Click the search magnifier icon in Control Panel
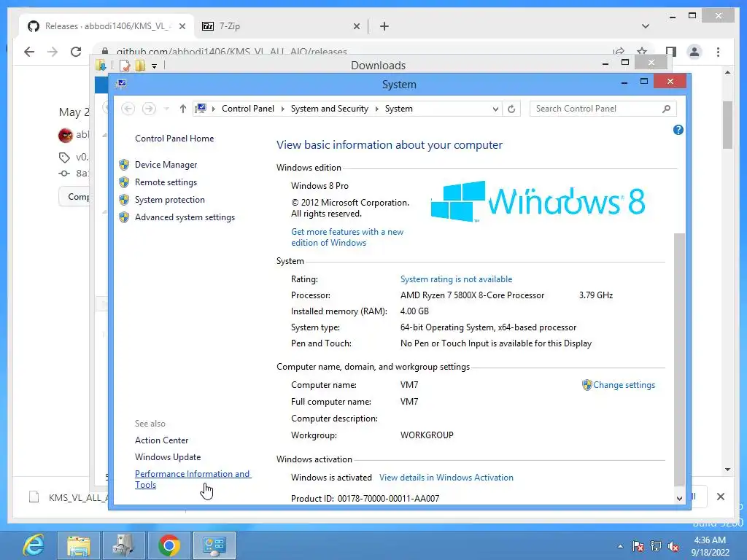 666,109
